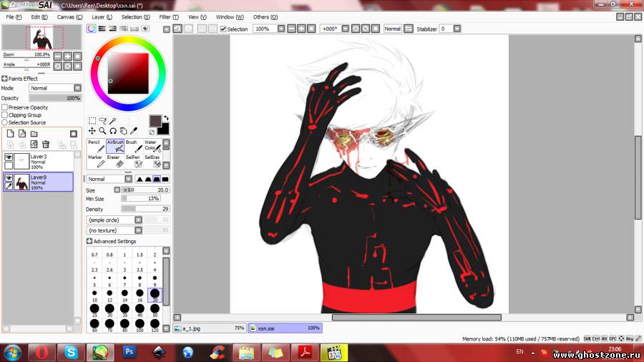Viewport: 644px width, 362px height.
Task: Select the Eraser tool
Action: [115, 161]
